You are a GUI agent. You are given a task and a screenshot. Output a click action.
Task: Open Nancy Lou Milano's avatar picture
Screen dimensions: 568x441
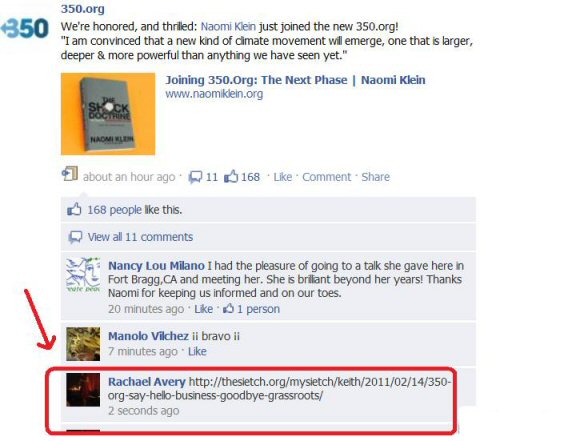tap(83, 275)
